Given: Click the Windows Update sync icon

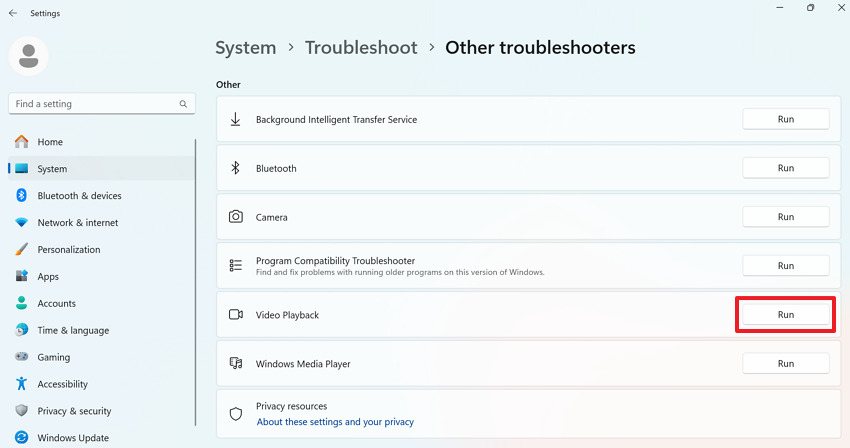Looking at the screenshot, I should click(22, 437).
